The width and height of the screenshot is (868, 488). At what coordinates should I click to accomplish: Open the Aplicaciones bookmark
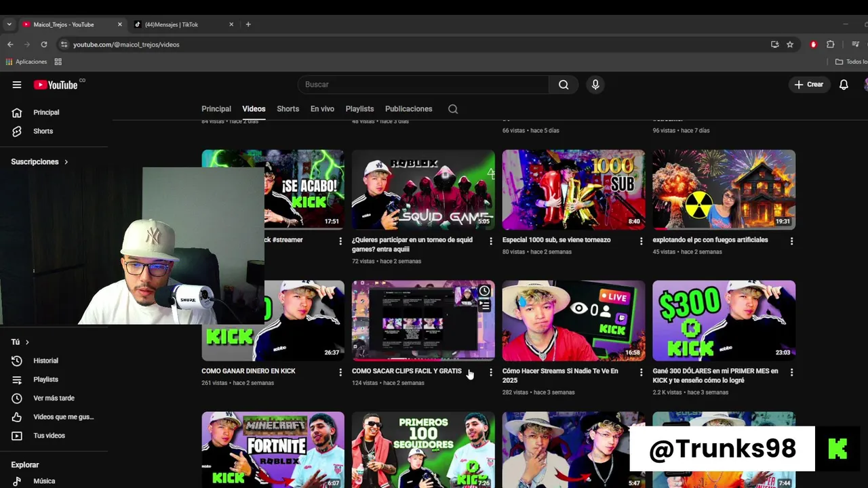(x=26, y=62)
